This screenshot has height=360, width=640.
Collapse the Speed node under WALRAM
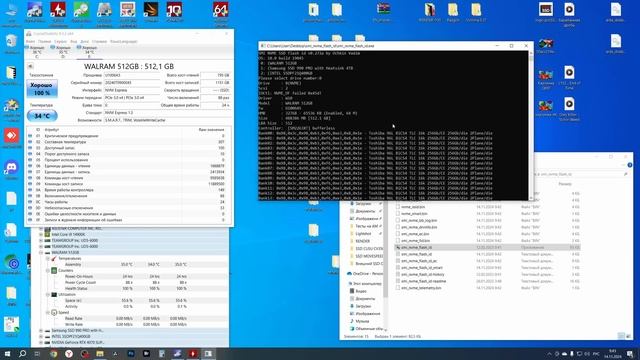48,313
